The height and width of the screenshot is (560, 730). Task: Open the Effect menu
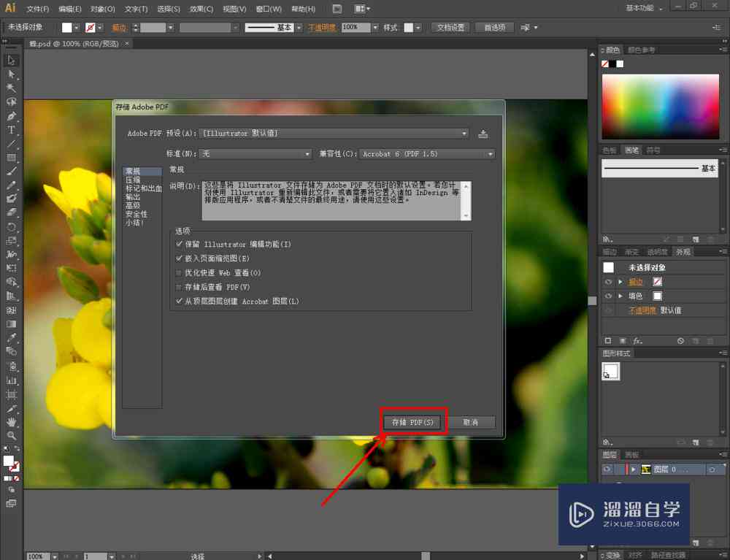tap(201, 9)
